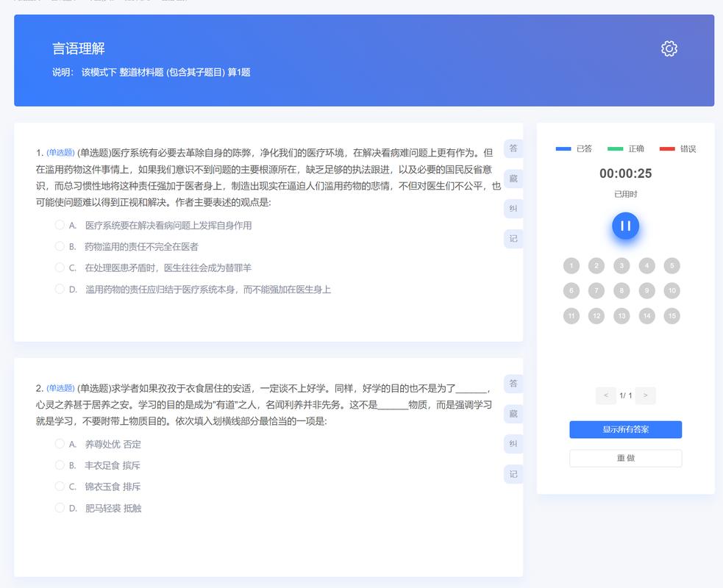Select option B 药物滥用的责任不完全在医者
This screenshot has width=723, height=588.
60,246
